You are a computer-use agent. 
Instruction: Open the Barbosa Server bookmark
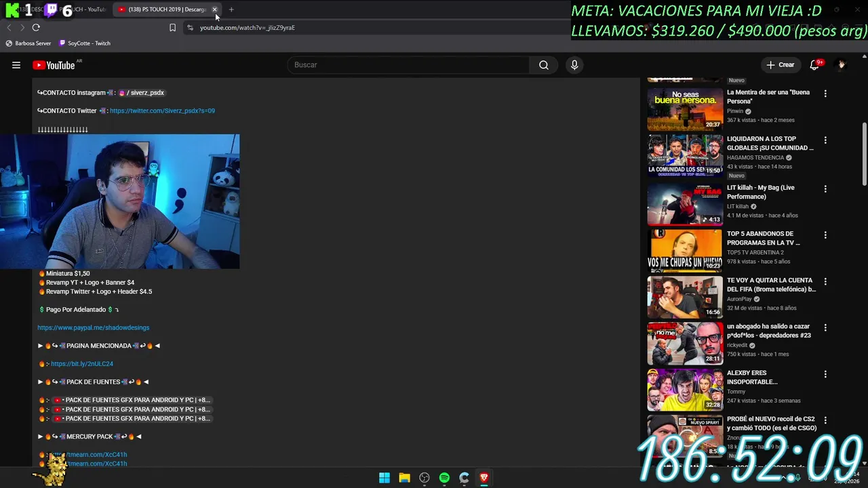[28, 43]
